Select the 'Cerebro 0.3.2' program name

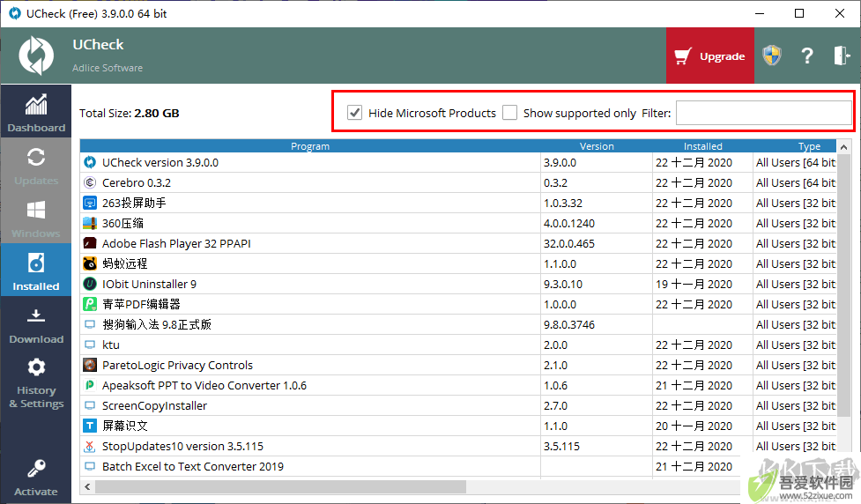click(x=137, y=182)
